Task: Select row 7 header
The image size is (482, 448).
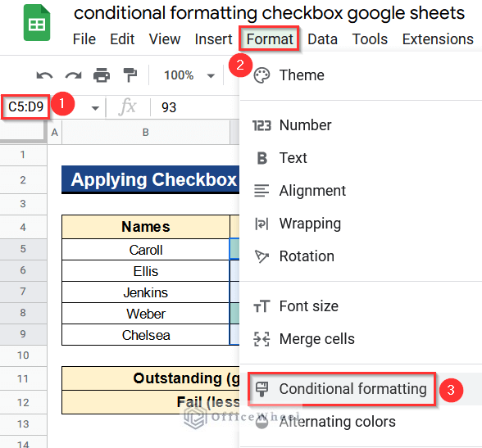Action: (x=23, y=292)
